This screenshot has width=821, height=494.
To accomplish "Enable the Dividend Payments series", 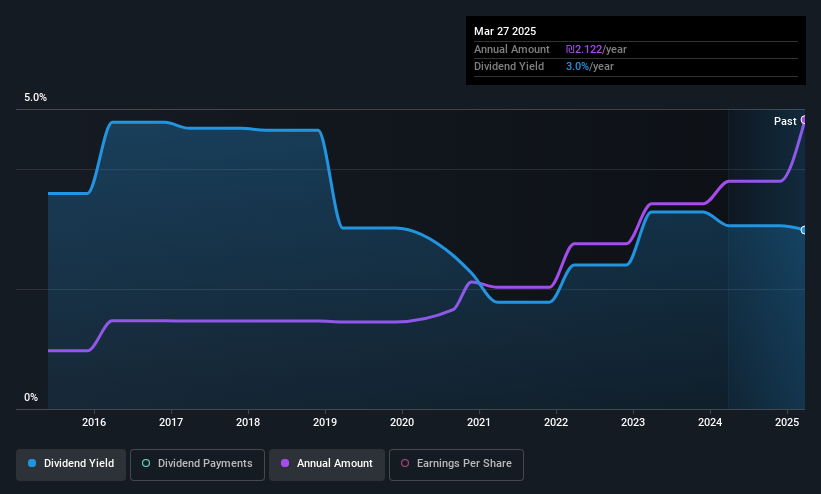I will tap(197, 464).
